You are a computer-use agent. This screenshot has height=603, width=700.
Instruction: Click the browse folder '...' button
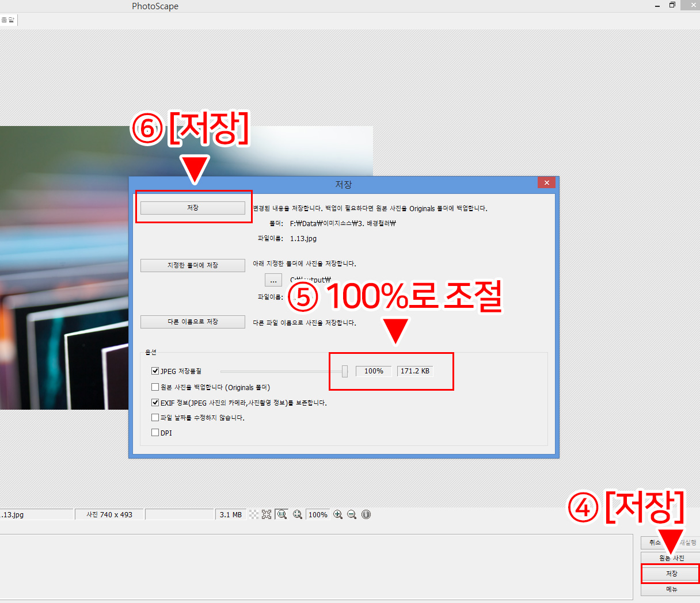(273, 280)
